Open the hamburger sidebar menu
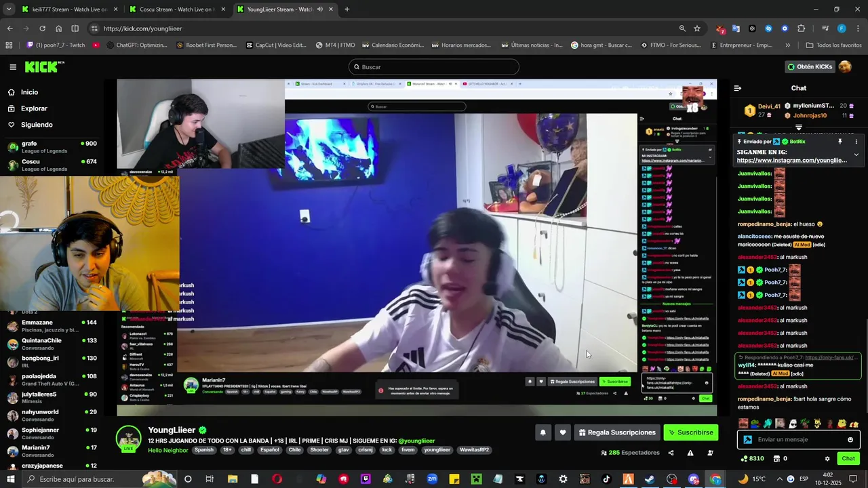 pyautogui.click(x=13, y=67)
